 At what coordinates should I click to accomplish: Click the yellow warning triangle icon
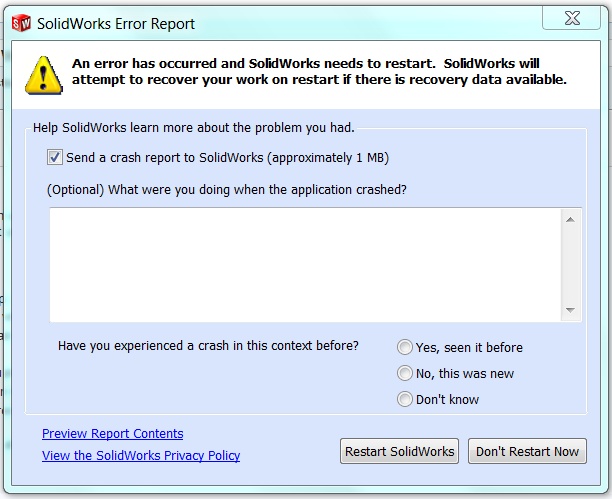[44, 75]
